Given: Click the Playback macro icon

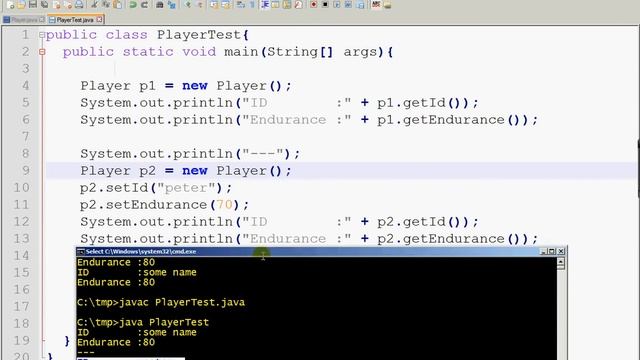Looking at the screenshot, I should [x=337, y=4].
